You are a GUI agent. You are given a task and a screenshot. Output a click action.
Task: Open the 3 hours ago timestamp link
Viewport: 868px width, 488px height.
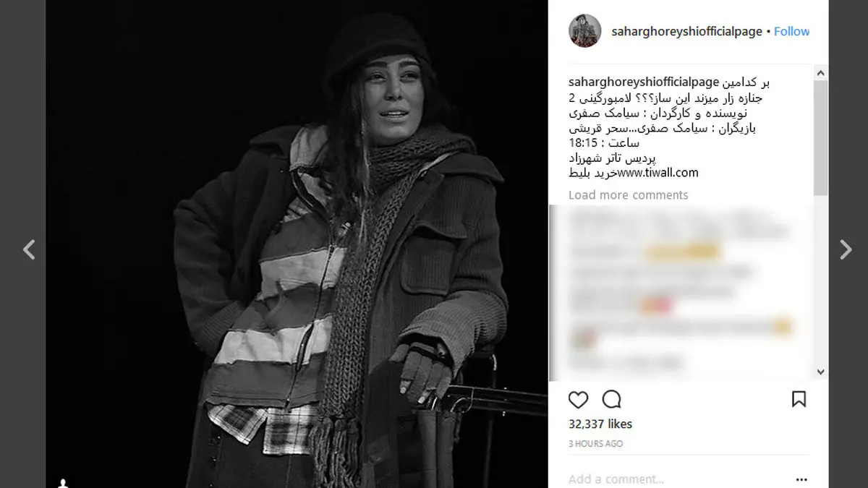(x=595, y=444)
